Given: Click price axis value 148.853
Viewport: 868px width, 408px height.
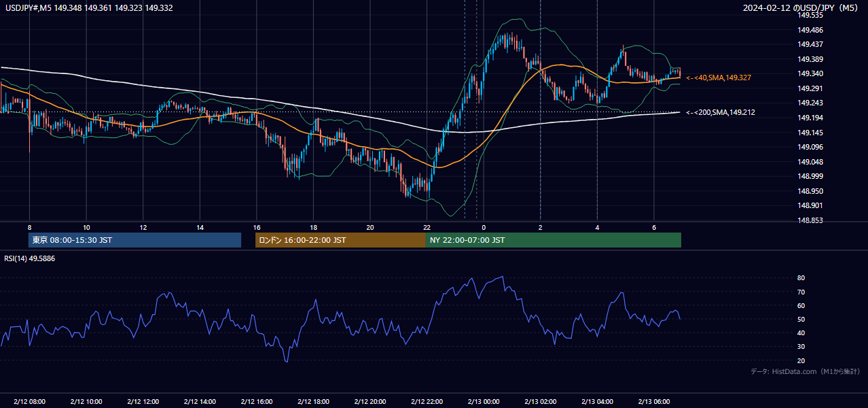Looking at the screenshot, I should tap(810, 220).
